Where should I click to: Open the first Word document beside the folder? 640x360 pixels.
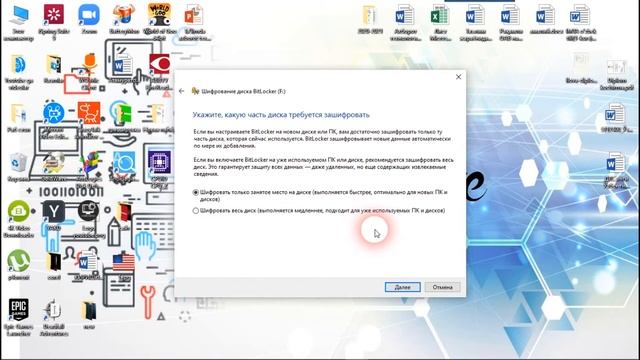[x=405, y=16]
